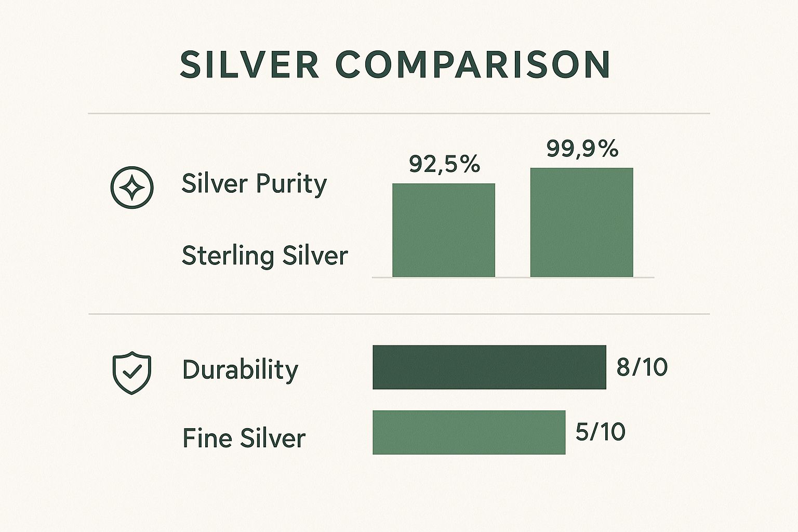Select the 92,5% purity bar
Viewport: 798px width, 532px height.
click(x=444, y=230)
